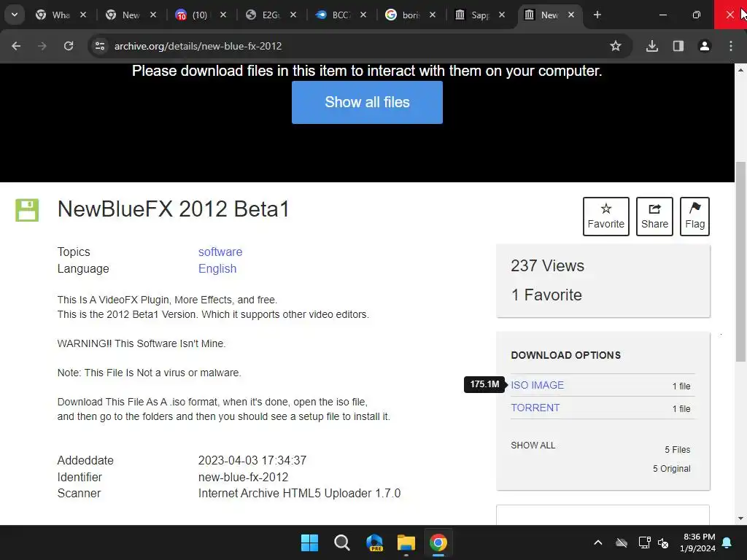Download the TORRENT file
Image resolution: width=747 pixels, height=560 pixels.
[535, 408]
